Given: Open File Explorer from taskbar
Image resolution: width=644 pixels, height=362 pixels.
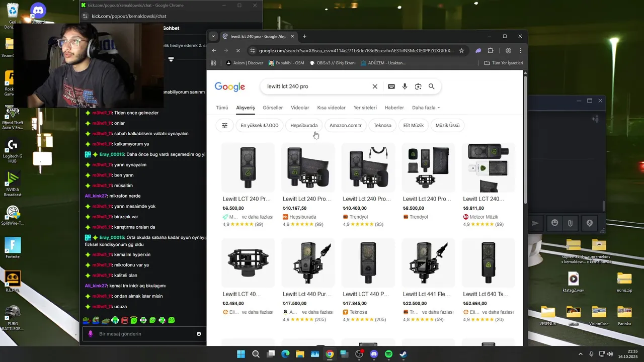Looking at the screenshot, I should tap(300, 354).
